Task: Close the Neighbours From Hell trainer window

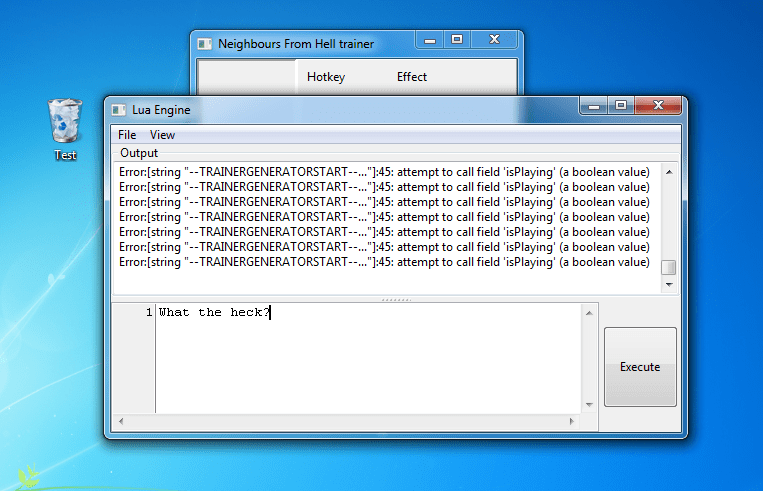Action: point(494,40)
